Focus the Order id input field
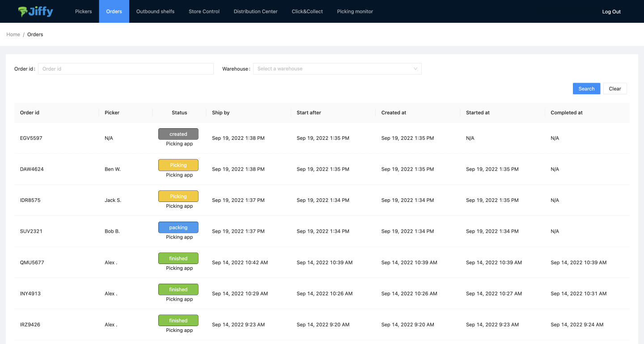Screen dimensions: 644x344 point(126,69)
